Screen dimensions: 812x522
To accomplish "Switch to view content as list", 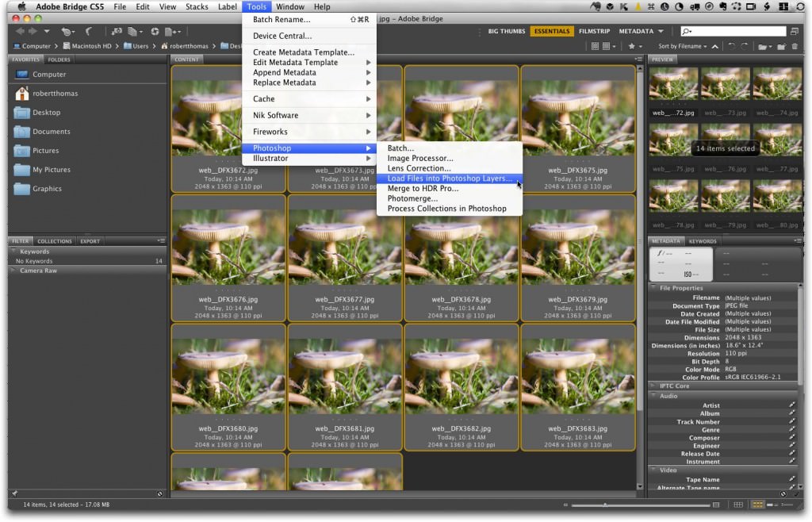I will pyautogui.click(x=786, y=505).
